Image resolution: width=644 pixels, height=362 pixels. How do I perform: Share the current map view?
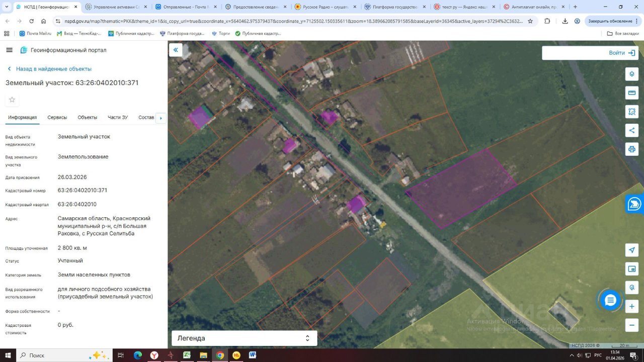click(631, 131)
